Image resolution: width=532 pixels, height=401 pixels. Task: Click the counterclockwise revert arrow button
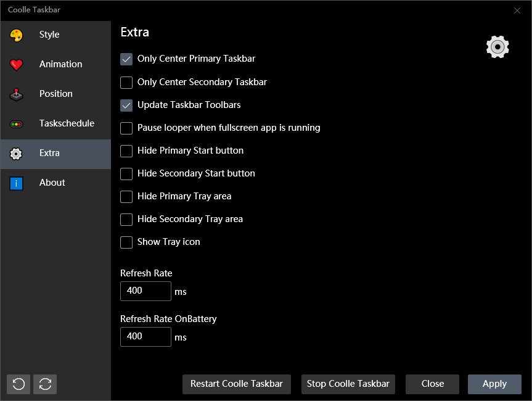(18, 384)
